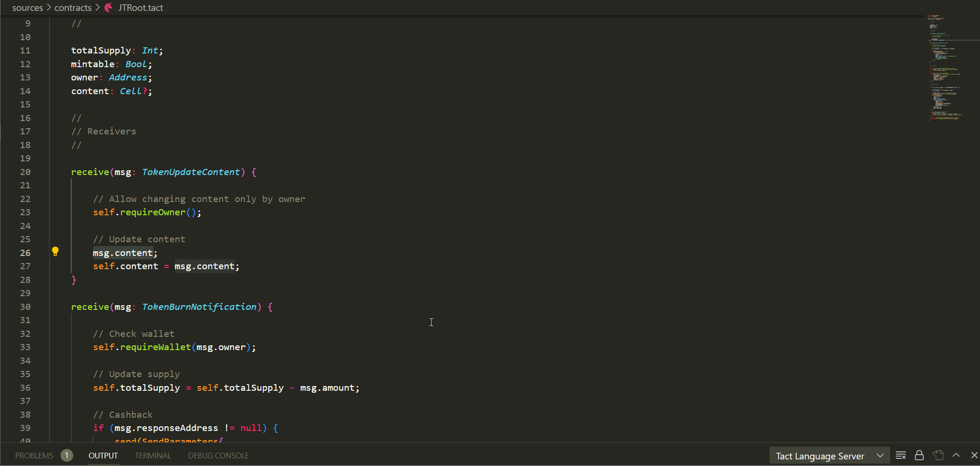This screenshot has width=980, height=466.
Task: Open output log in editor icon
Action: click(x=938, y=456)
